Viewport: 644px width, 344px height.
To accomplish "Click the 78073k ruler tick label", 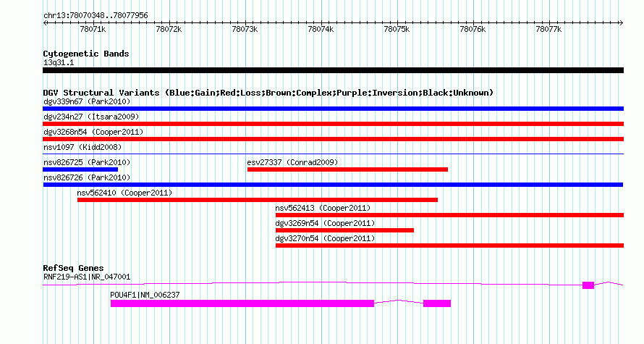I will click(x=245, y=29).
